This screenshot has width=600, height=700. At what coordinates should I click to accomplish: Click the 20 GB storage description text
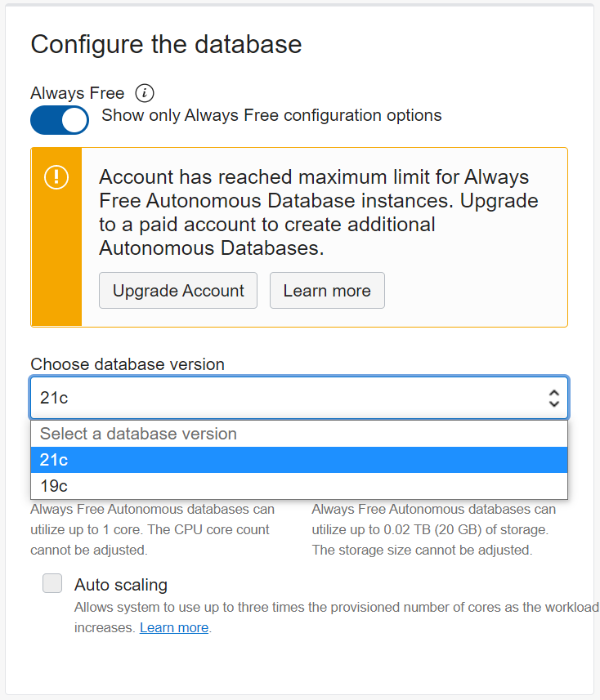(x=433, y=529)
